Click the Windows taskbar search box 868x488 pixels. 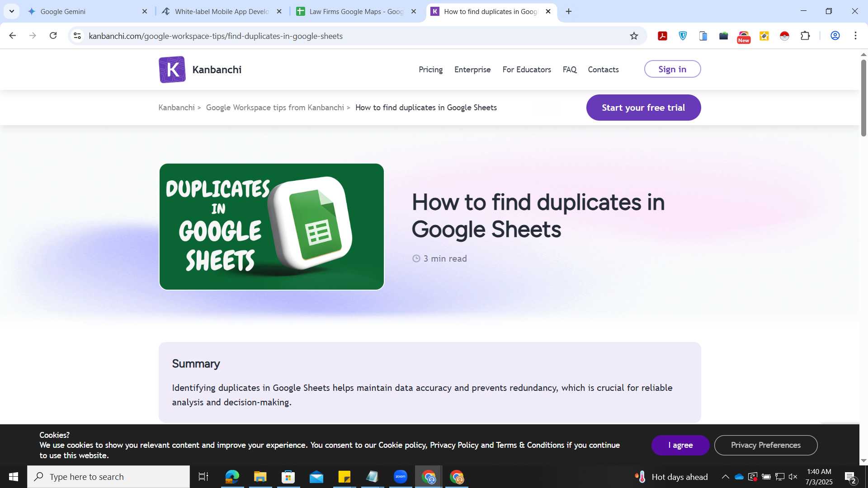click(x=108, y=477)
